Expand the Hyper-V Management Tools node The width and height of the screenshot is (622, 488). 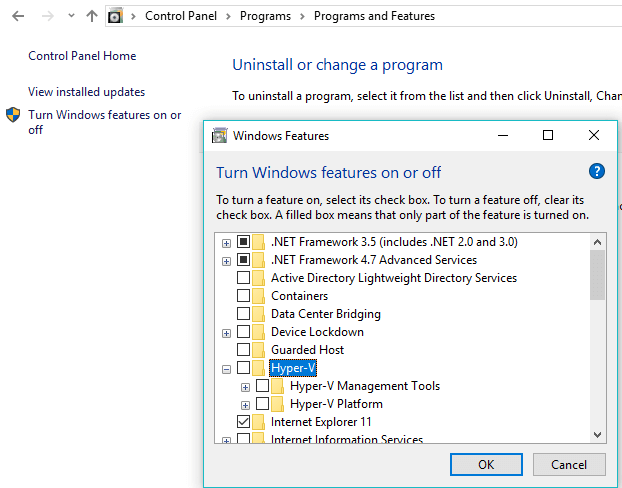click(245, 387)
